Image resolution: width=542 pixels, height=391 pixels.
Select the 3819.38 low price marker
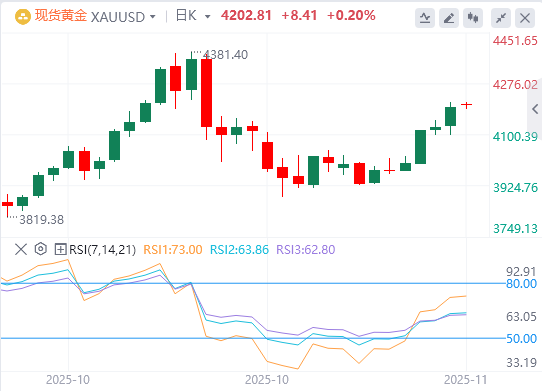tap(41, 220)
